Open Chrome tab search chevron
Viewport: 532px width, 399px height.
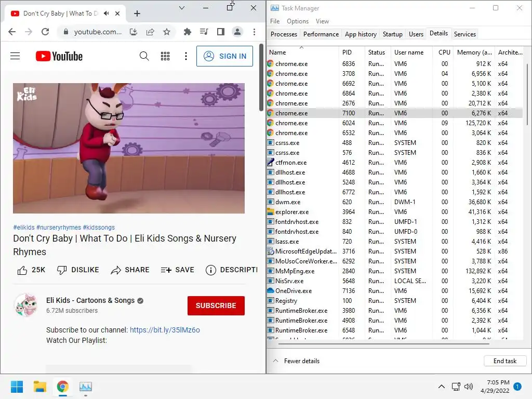pyautogui.click(x=182, y=8)
